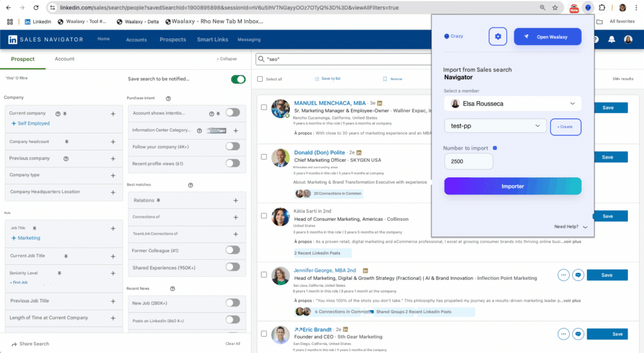The width and height of the screenshot is (644, 353).
Task: Enable Follow your company filter
Action: point(233,146)
